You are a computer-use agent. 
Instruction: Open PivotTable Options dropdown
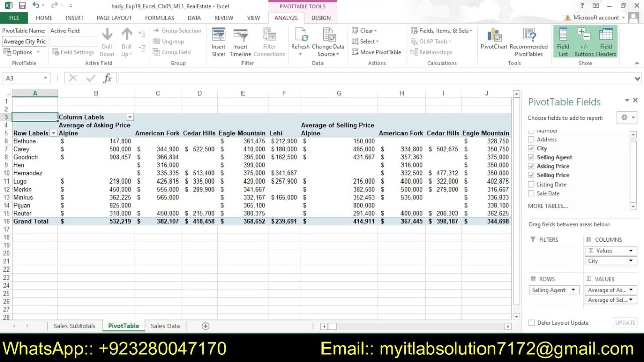click(38, 52)
